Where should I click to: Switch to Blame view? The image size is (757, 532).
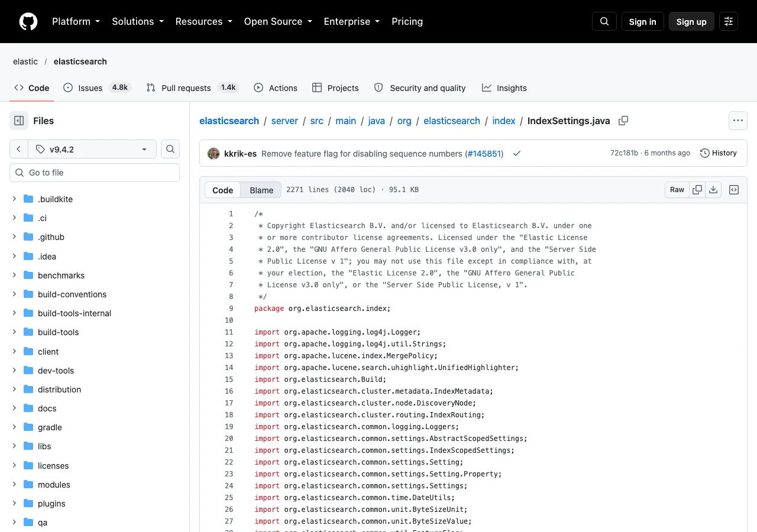tap(261, 190)
